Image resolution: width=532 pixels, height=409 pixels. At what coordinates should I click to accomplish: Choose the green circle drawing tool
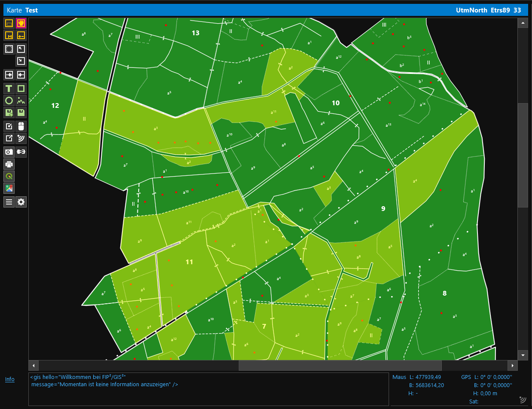(x=9, y=101)
